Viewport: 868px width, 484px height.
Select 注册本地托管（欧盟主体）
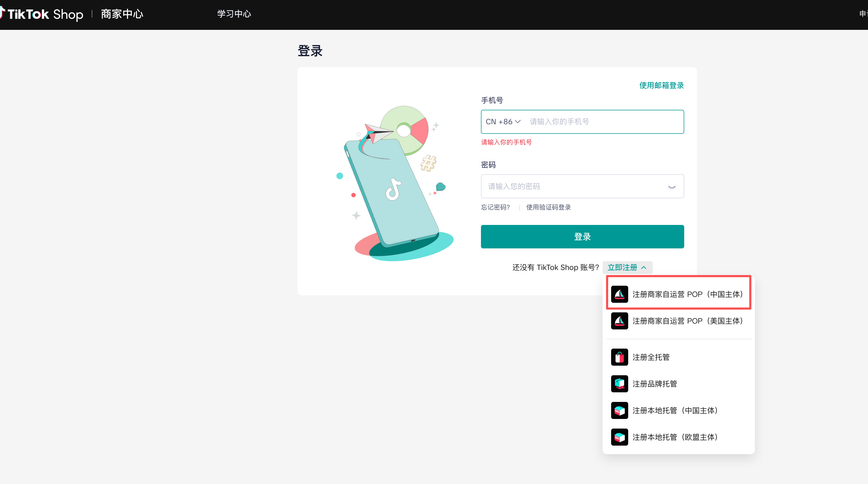[x=678, y=437]
